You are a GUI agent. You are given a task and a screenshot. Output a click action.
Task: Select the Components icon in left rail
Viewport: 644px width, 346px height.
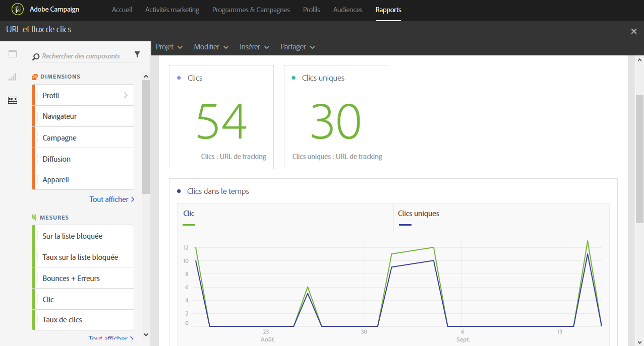click(13, 100)
